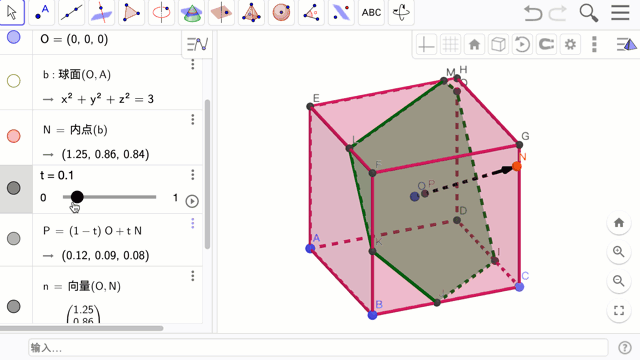This screenshot has height=360, width=640.
Task: Click the t slider track
Action: tap(109, 197)
